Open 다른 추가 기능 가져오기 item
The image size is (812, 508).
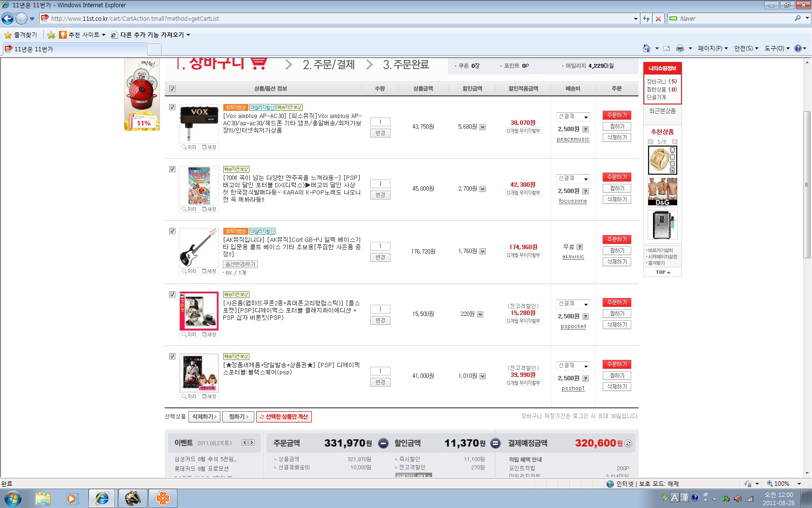150,35
